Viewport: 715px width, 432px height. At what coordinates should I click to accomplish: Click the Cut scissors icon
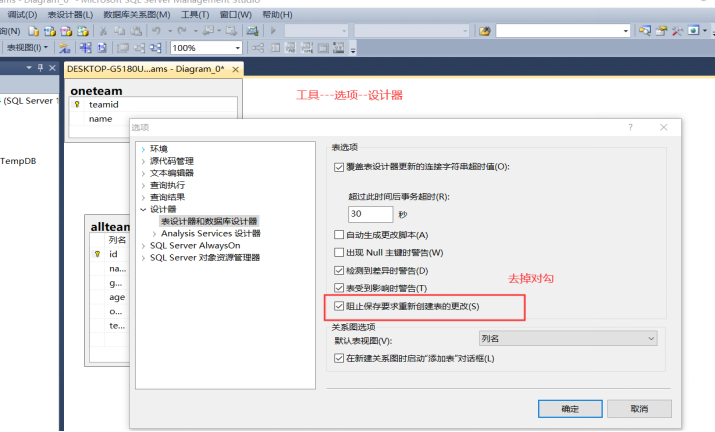point(104,31)
